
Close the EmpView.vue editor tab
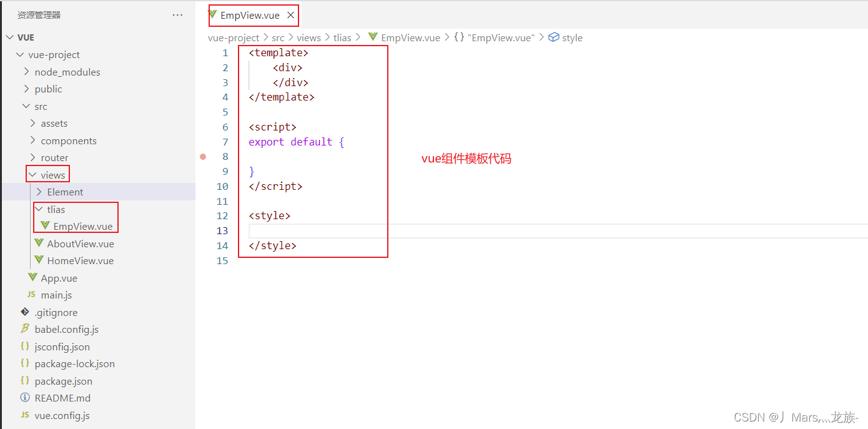coord(290,15)
